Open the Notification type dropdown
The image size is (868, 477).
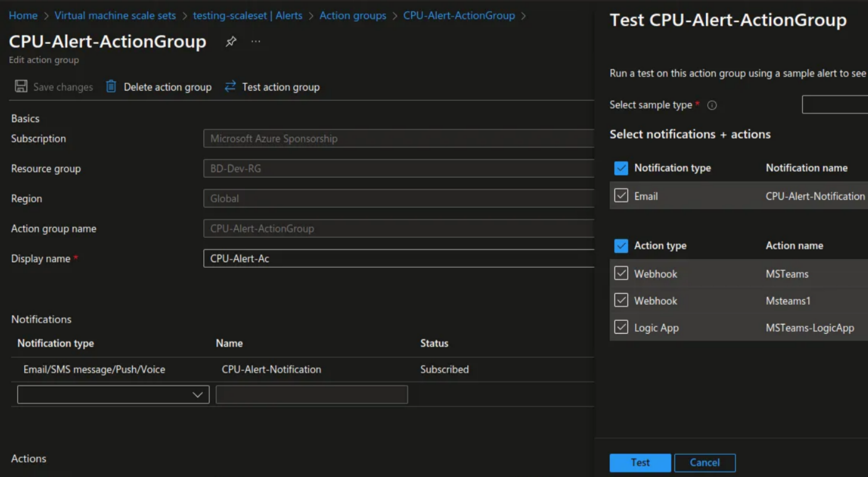point(113,395)
